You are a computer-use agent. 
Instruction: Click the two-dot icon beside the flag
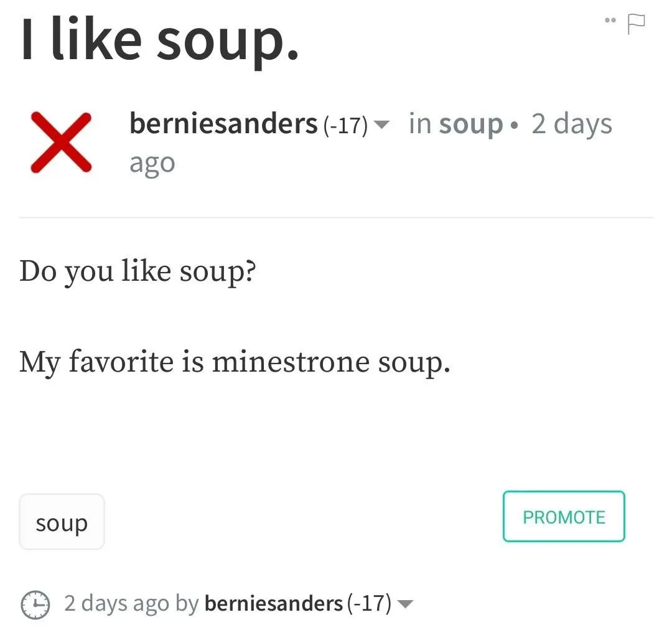(x=610, y=20)
